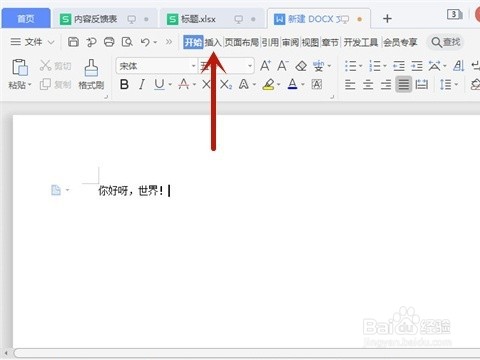Click the document page icon beside text
The width and height of the screenshot is (480, 360).
click(x=56, y=190)
